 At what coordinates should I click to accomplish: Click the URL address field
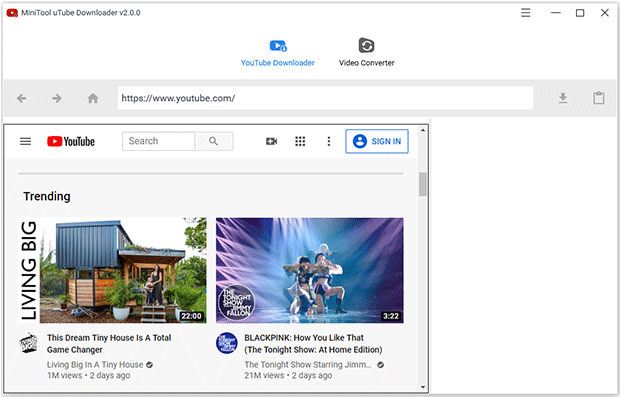(325, 98)
